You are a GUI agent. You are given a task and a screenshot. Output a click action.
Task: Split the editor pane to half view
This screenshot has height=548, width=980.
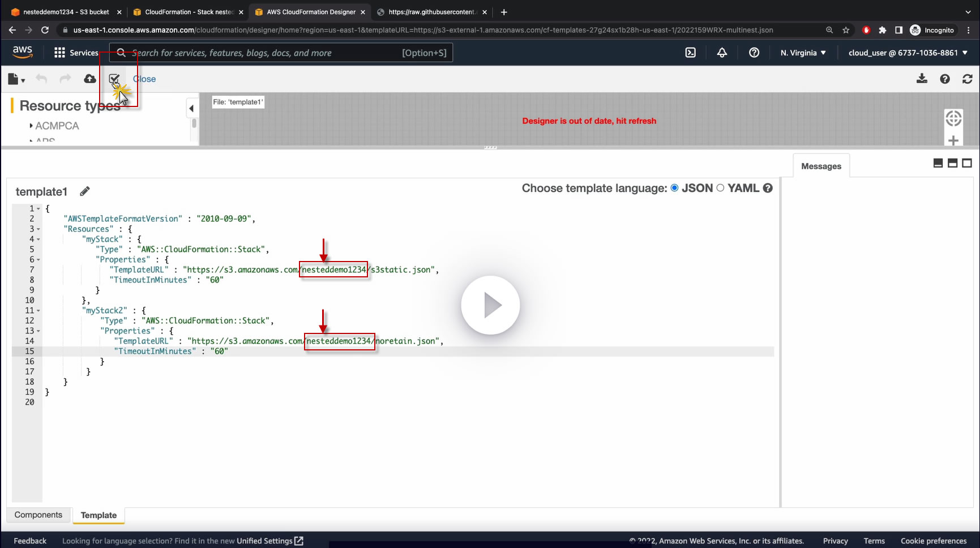[953, 163]
